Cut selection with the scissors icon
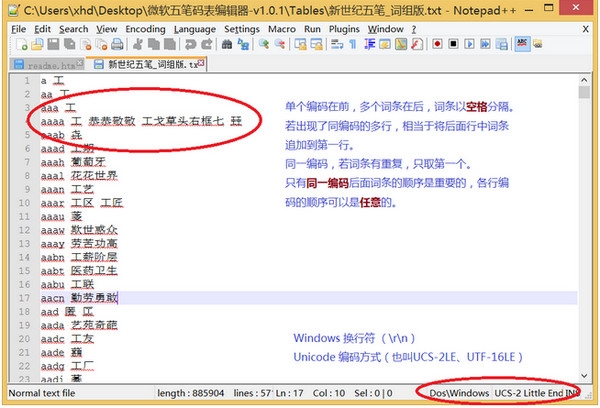Image resolution: width=600 pixels, height=408 pixels. (x=137, y=44)
